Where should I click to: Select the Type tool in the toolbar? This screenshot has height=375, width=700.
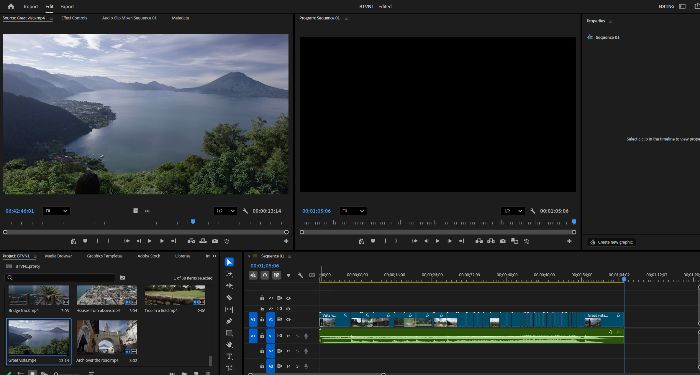229,357
